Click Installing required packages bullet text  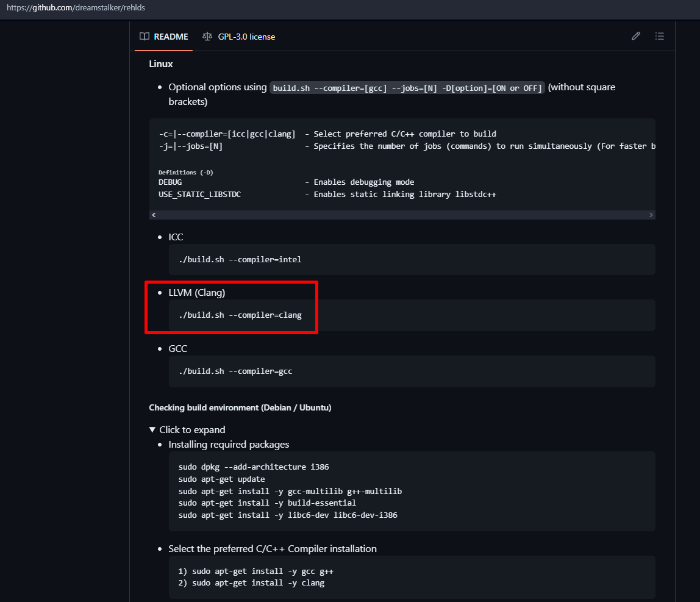click(x=229, y=445)
